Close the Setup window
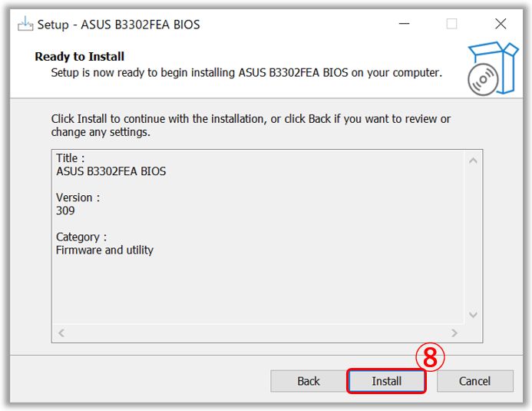The height and width of the screenshot is (411, 532). tap(501, 24)
